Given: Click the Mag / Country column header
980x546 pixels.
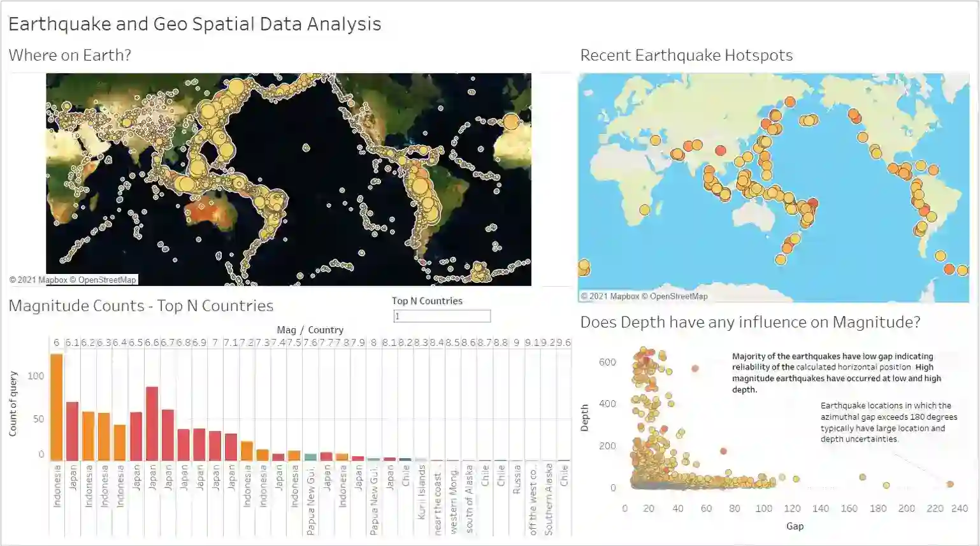Looking at the screenshot, I should click(310, 330).
